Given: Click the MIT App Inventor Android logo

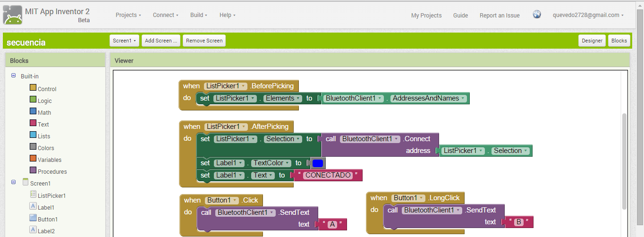Looking at the screenshot, I should [x=12, y=15].
